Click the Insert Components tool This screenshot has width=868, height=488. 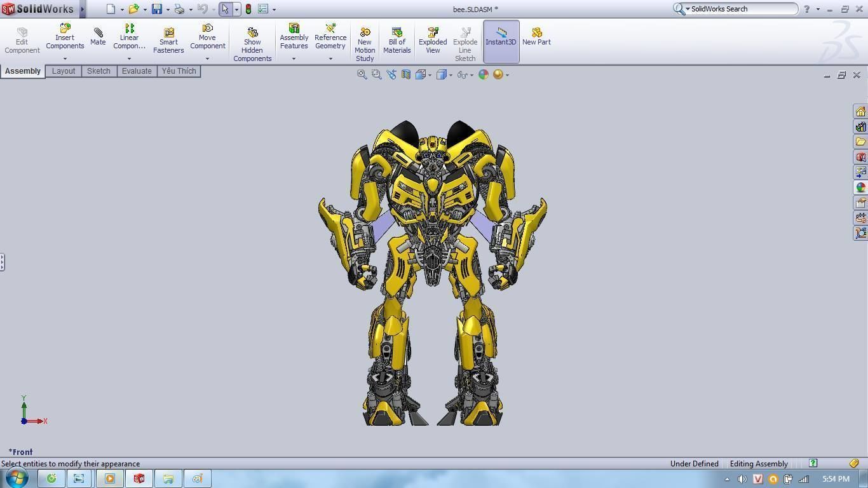coord(65,37)
